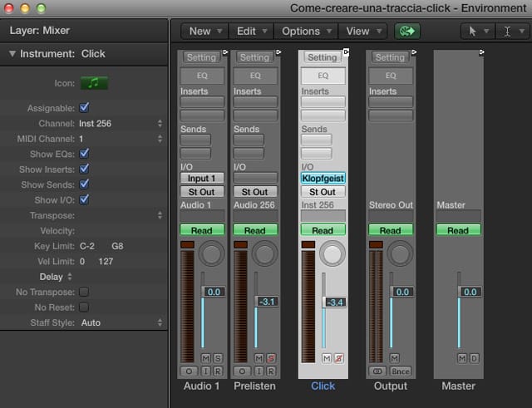The image size is (532, 408).
Task: Open the MIDI Channel stepper menu
Action: click(x=160, y=139)
